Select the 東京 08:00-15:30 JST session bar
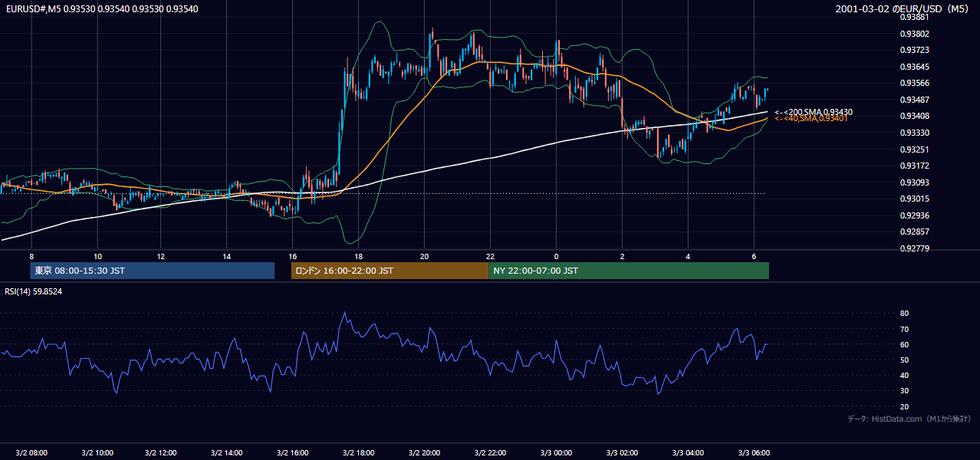Viewport: 980px width, 460px height. click(x=153, y=271)
